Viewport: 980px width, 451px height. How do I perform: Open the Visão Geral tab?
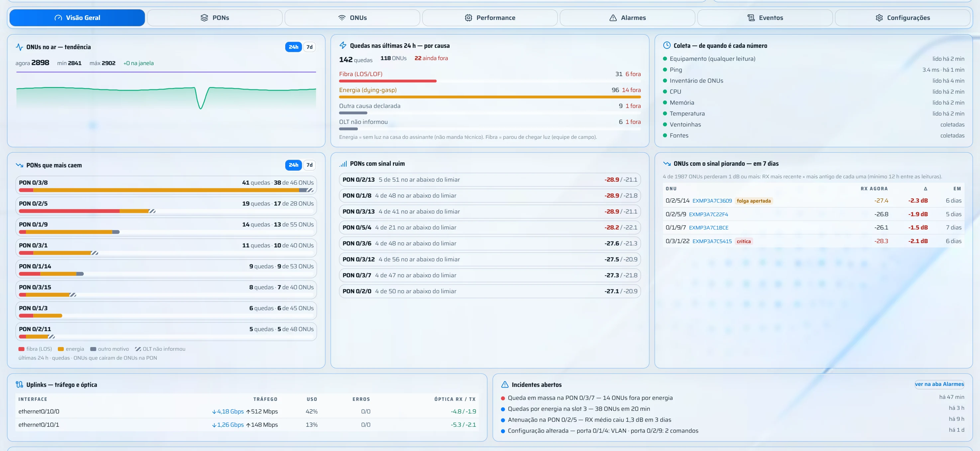click(77, 18)
